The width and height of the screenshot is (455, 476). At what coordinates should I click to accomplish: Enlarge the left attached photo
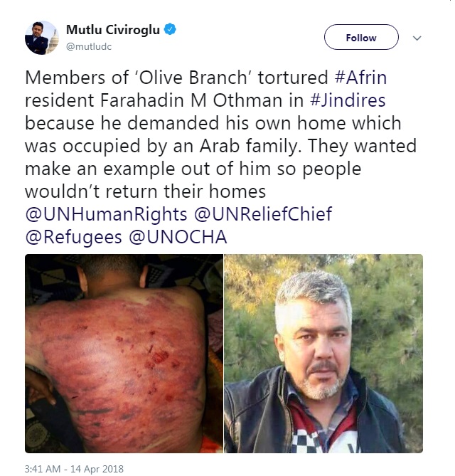click(x=124, y=354)
